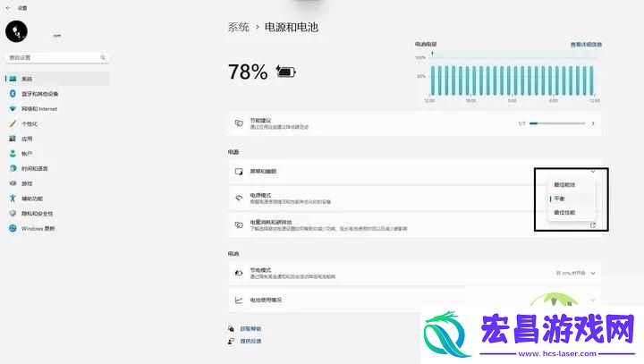Open the user account avatar
The image size is (644, 364).
click(x=16, y=31)
